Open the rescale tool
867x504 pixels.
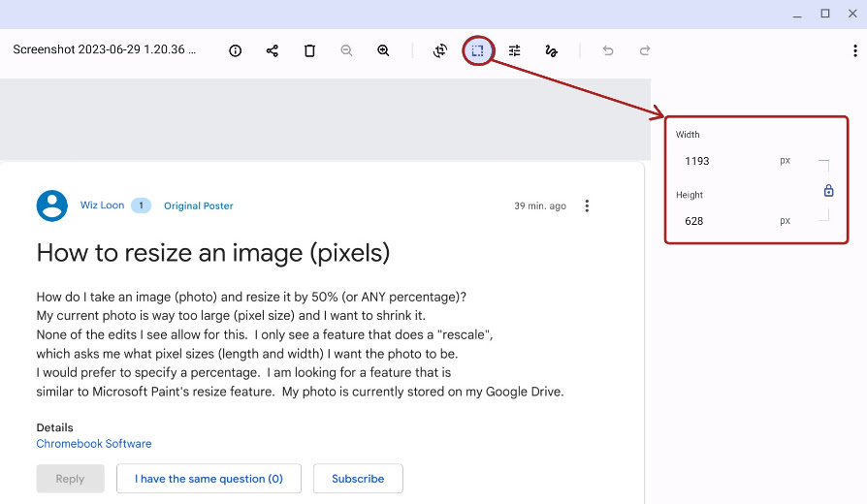[477, 50]
